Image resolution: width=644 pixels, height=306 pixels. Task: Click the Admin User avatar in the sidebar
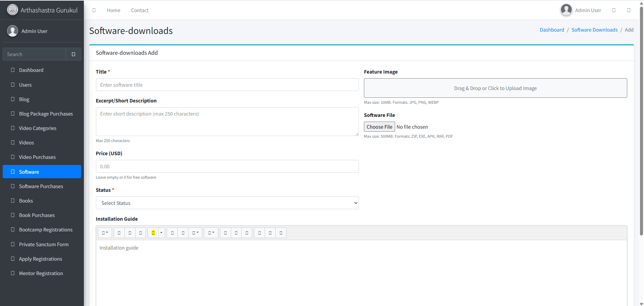click(12, 31)
